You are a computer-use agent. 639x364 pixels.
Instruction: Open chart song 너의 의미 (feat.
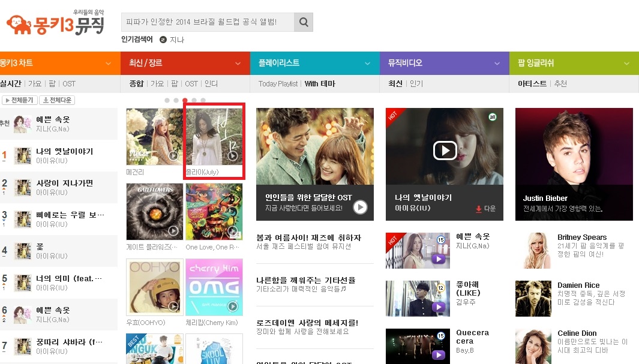coord(68,278)
